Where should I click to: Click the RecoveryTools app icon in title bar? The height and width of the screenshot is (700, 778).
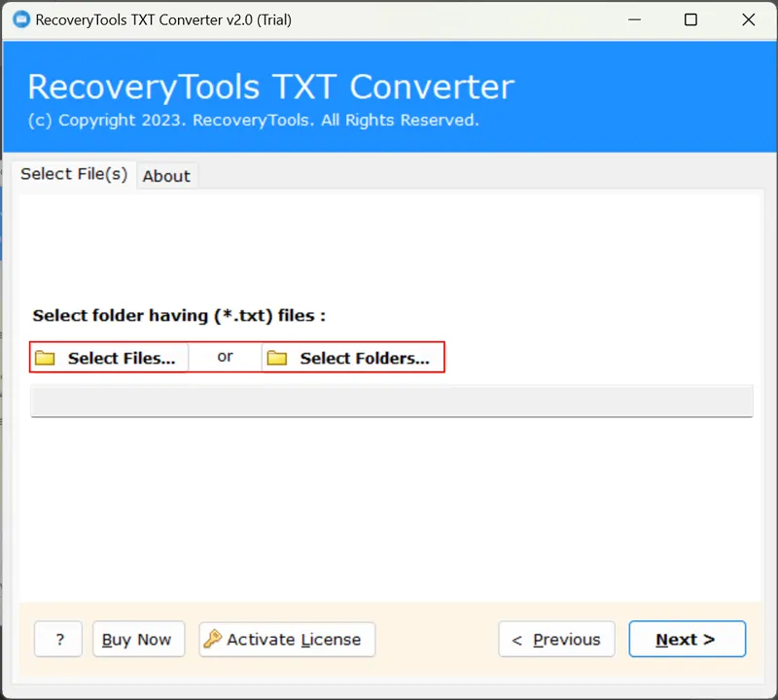click(21, 19)
